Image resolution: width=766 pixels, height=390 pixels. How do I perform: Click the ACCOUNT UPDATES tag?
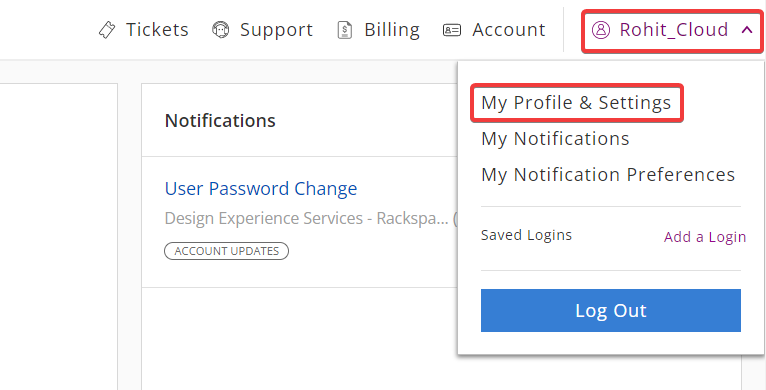pos(227,251)
